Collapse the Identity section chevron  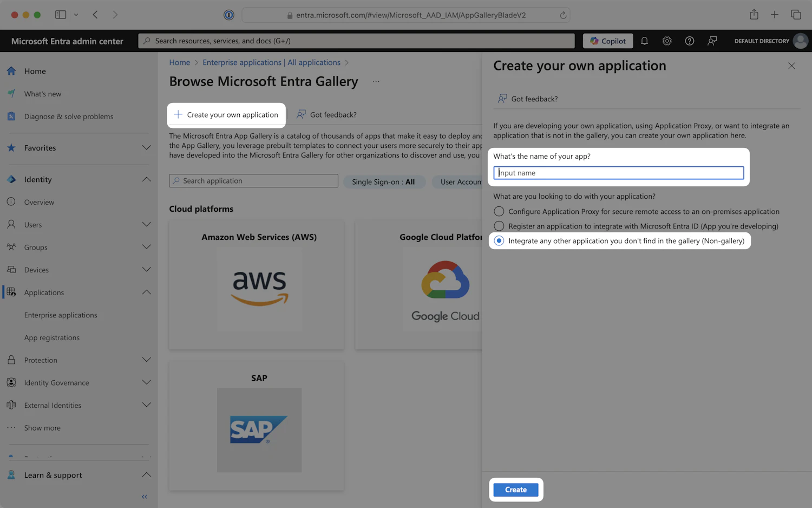(x=146, y=179)
